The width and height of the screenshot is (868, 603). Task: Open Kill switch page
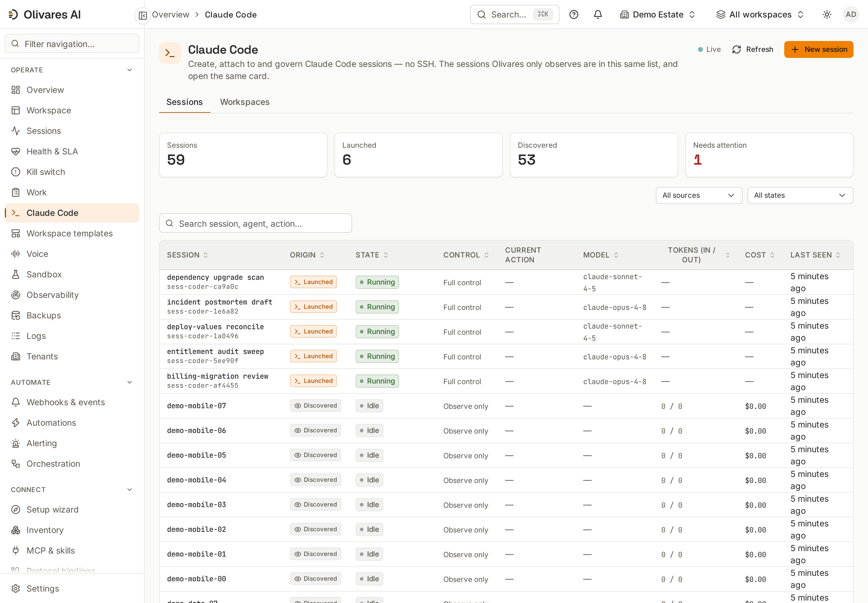[72, 172]
